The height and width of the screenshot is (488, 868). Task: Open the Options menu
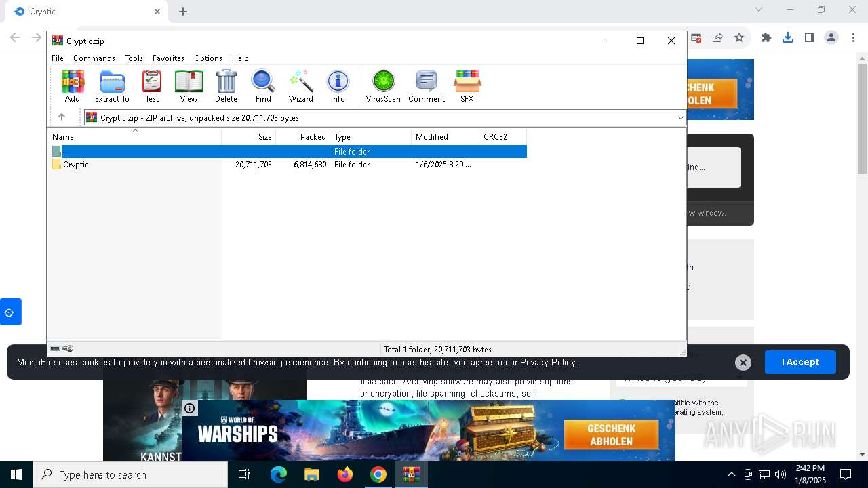point(208,58)
